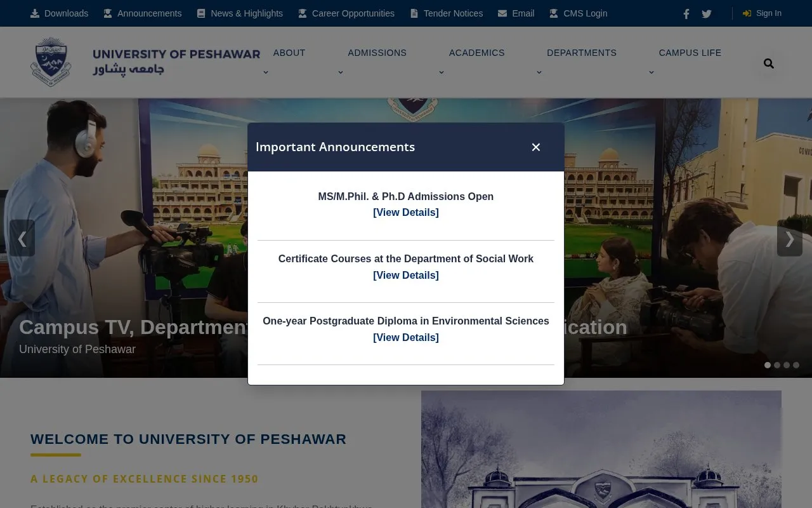Expand the Departments menu chevron

[539, 72]
